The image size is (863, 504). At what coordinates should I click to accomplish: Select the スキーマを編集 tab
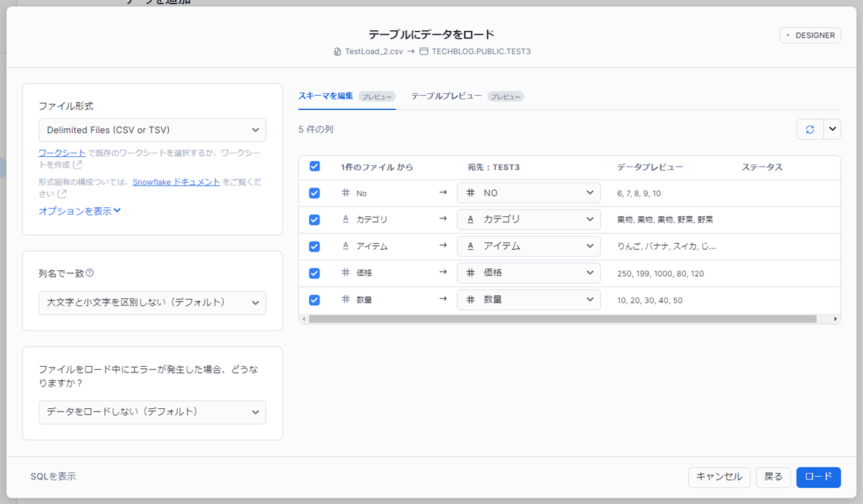326,96
